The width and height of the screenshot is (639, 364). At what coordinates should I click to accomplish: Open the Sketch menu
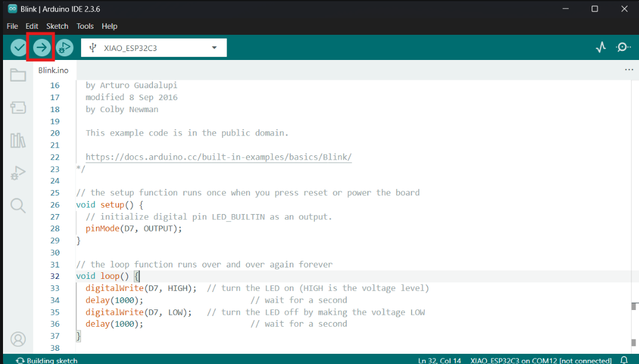pyautogui.click(x=57, y=26)
